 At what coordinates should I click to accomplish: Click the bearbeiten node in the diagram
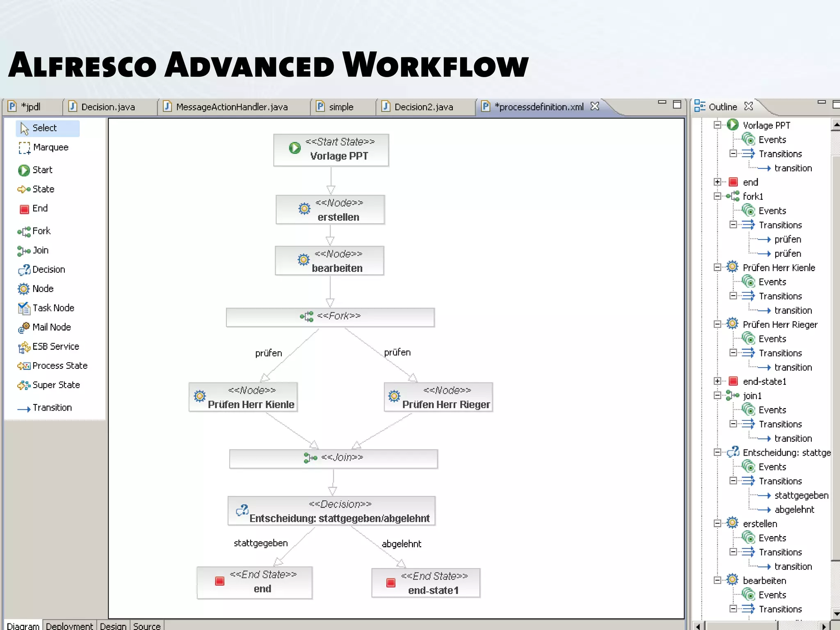tap(329, 260)
